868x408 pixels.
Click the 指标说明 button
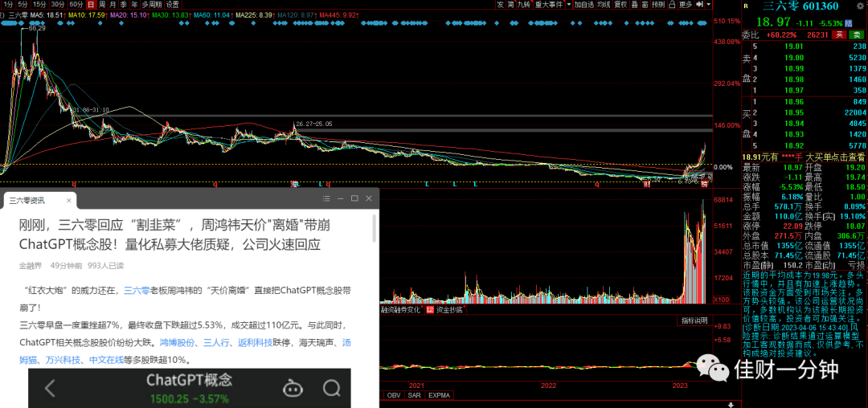694,320
